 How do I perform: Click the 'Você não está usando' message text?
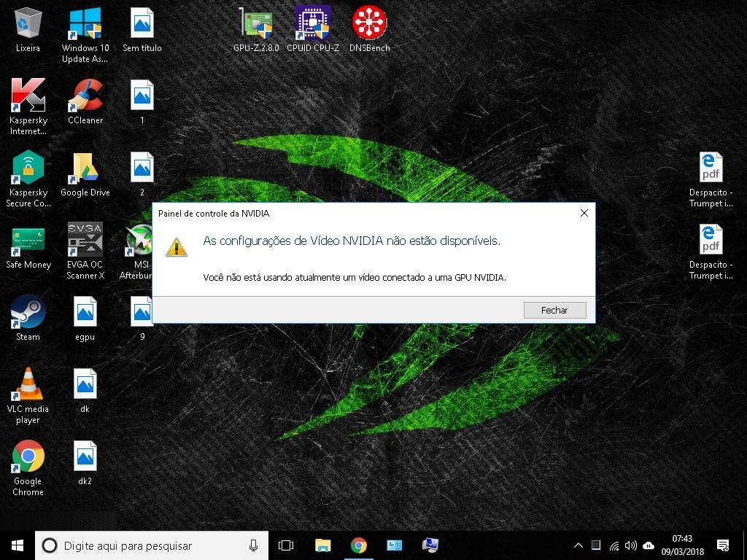355,277
